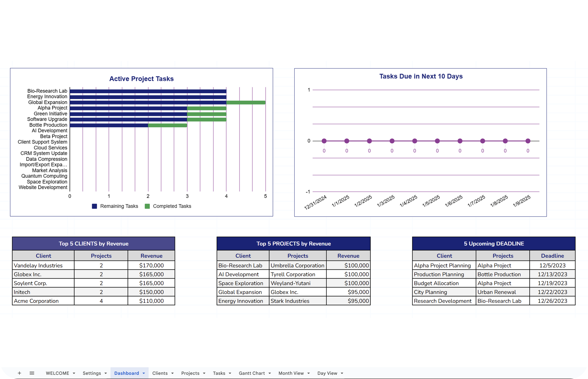Click the Remaining Tasks legend square
The image size is (588, 379).
tap(94, 206)
